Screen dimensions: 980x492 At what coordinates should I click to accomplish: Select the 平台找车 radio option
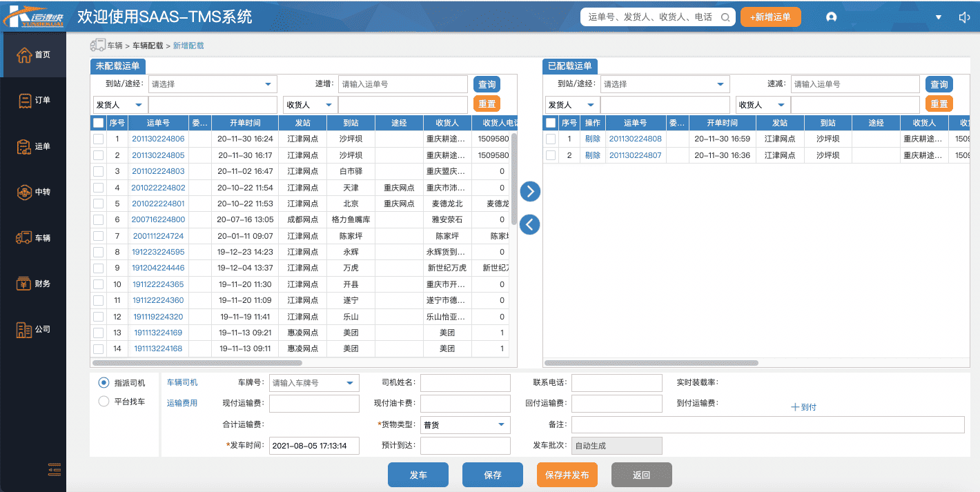tap(104, 401)
